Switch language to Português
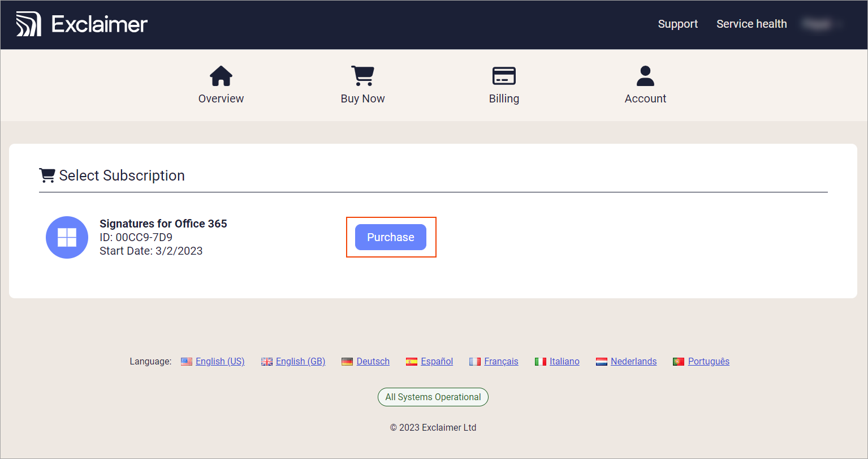Viewport: 868px width, 459px height. [x=709, y=361]
